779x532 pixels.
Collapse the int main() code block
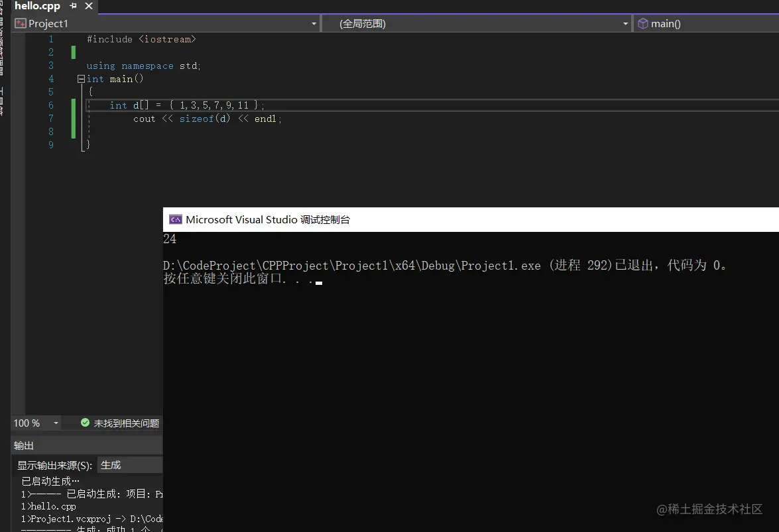[x=81, y=79]
